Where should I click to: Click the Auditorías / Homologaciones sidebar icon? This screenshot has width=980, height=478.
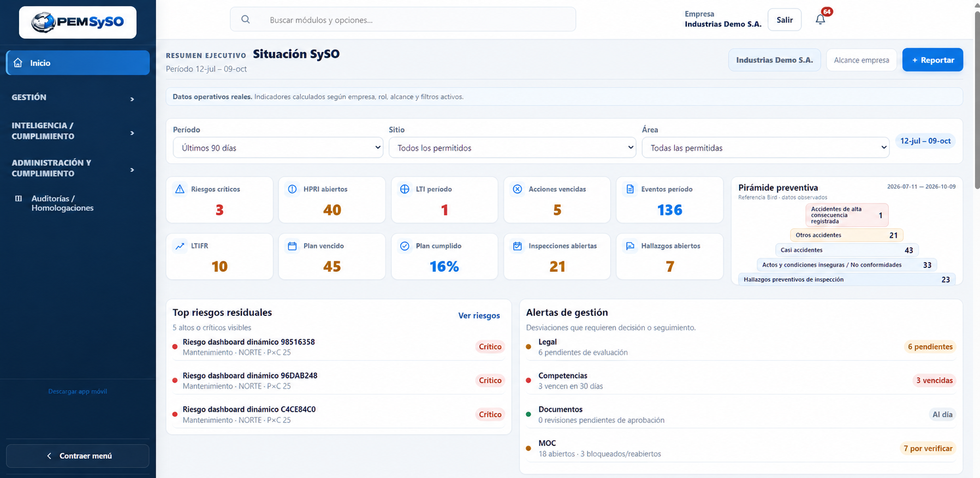click(x=19, y=199)
